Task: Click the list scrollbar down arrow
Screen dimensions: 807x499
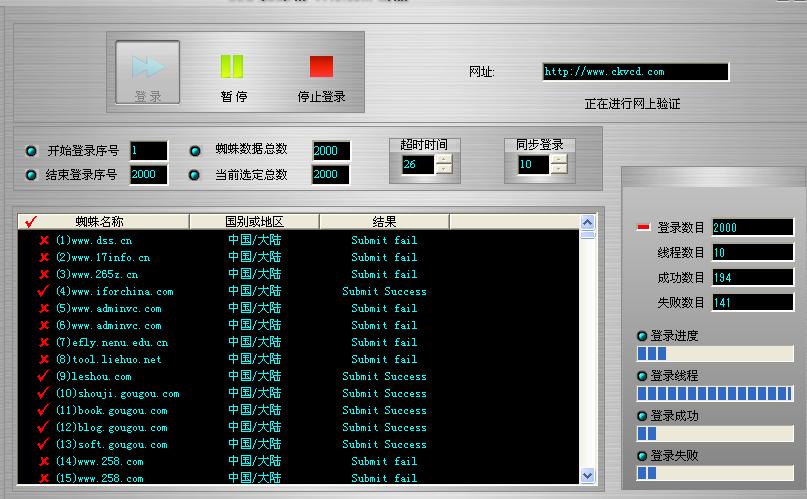Action: pos(587,475)
